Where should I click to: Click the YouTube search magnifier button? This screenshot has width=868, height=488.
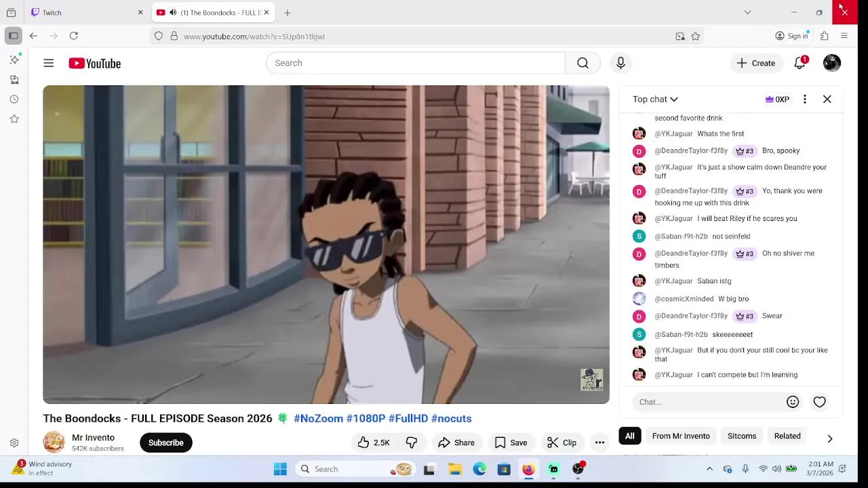pyautogui.click(x=583, y=63)
